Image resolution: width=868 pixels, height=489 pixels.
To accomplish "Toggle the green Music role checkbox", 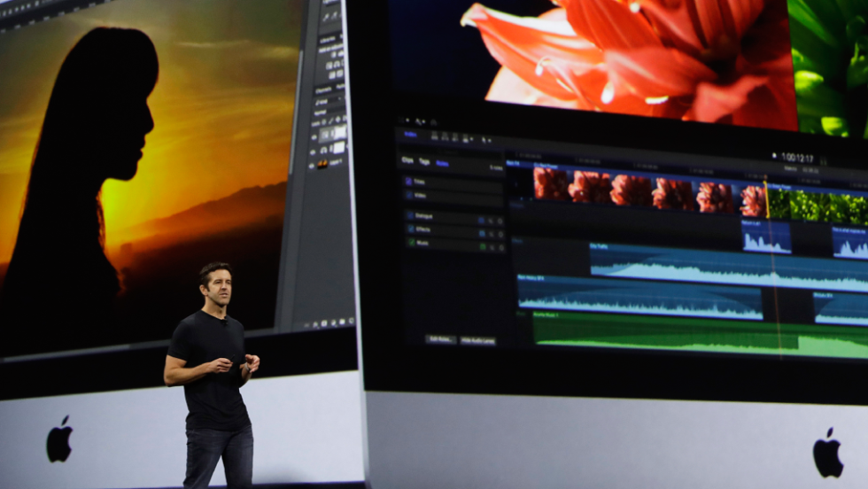I will pyautogui.click(x=411, y=242).
